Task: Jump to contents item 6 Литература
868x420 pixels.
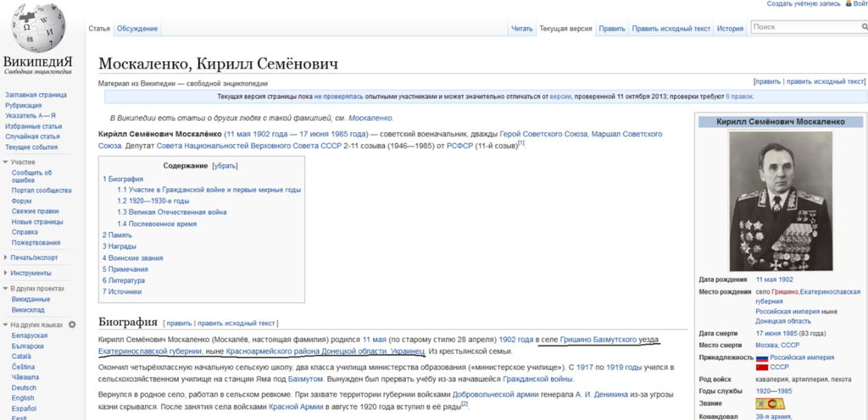Action: point(124,280)
